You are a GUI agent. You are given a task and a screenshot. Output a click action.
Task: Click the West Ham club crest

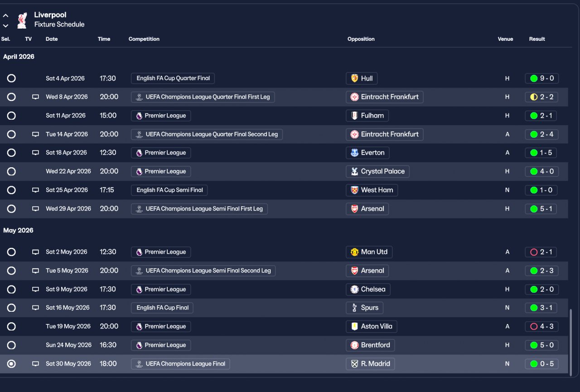[354, 190]
